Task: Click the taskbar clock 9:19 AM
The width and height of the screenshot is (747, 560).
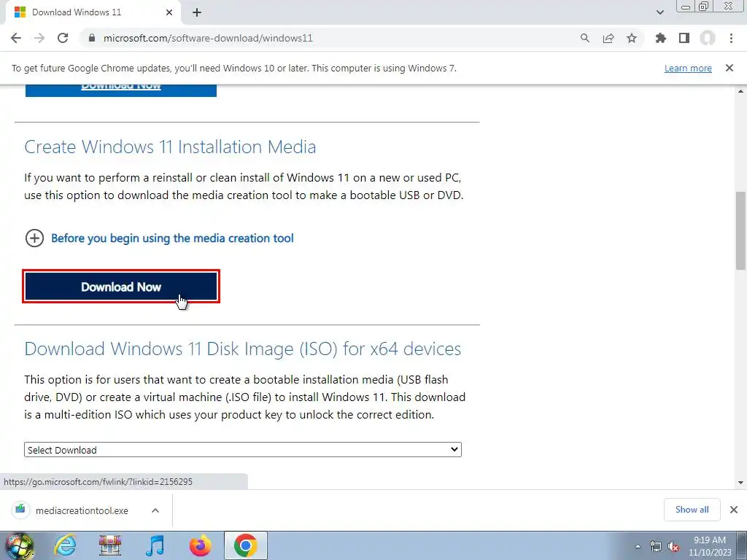Action: pyautogui.click(x=710, y=540)
